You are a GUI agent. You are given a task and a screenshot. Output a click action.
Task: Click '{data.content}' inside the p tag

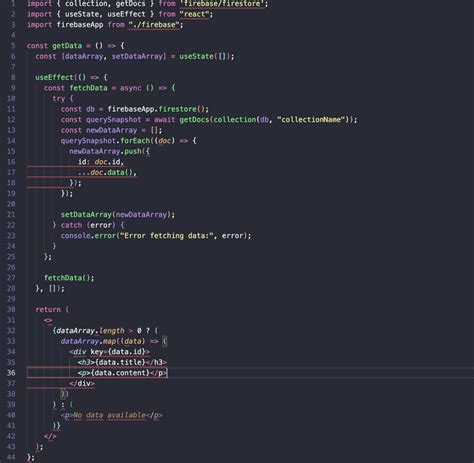[x=120, y=373]
